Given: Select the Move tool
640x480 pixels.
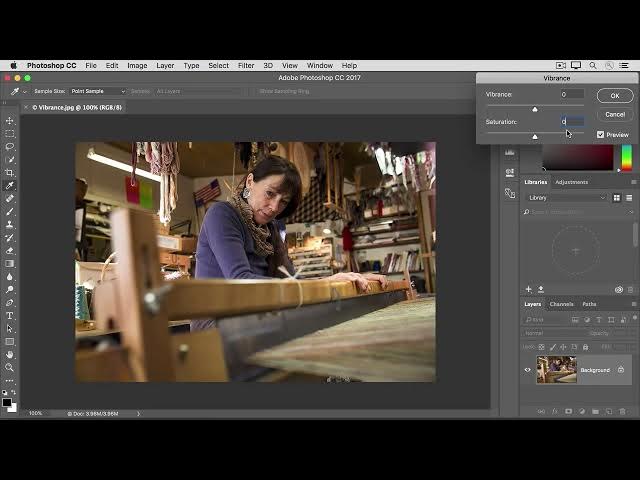Looking at the screenshot, I should pyautogui.click(x=10, y=121).
